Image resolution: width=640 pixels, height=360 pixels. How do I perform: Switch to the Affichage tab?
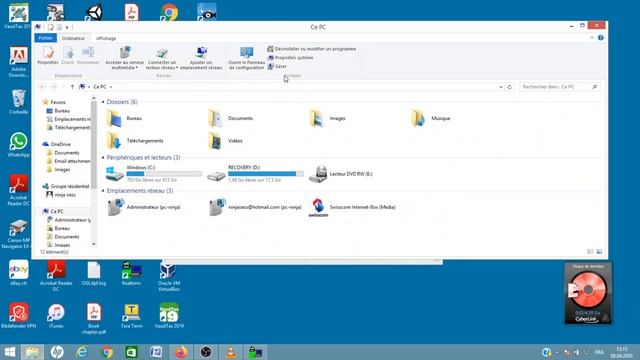tap(106, 38)
